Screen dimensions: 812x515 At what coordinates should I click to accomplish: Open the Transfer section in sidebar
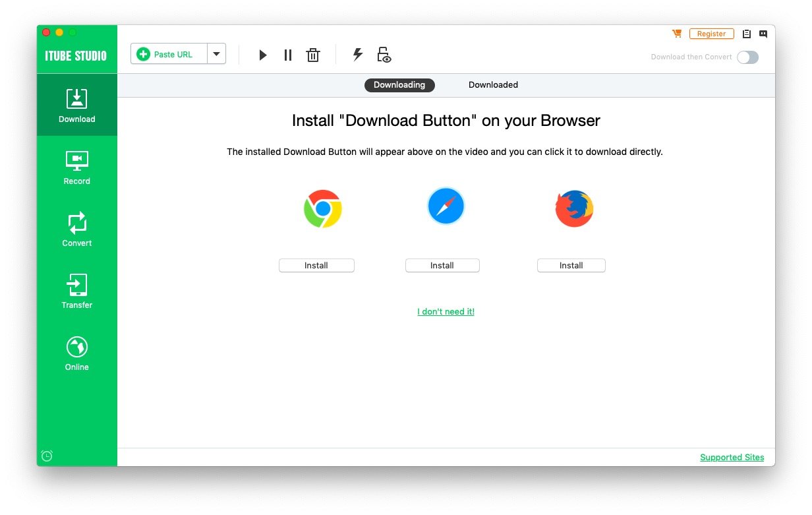coord(77,291)
